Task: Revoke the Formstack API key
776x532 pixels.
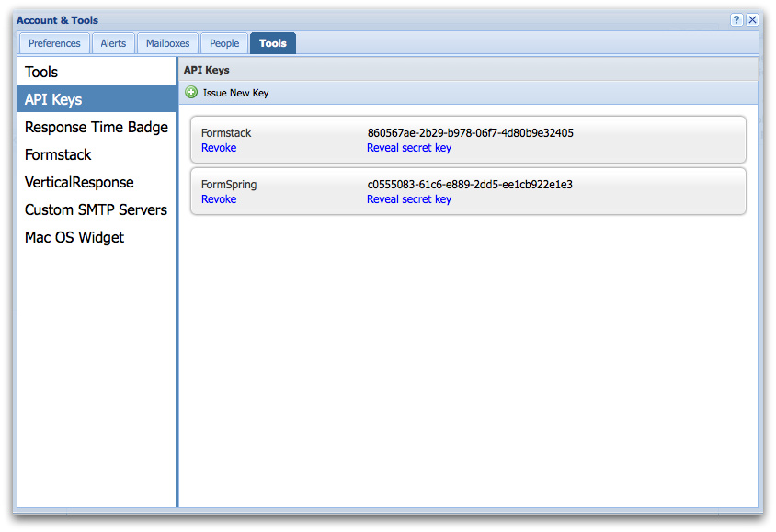Action: pos(219,148)
